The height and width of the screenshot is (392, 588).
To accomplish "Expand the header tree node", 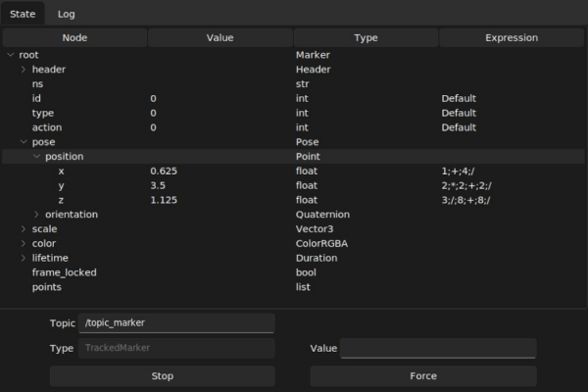I will coord(24,70).
